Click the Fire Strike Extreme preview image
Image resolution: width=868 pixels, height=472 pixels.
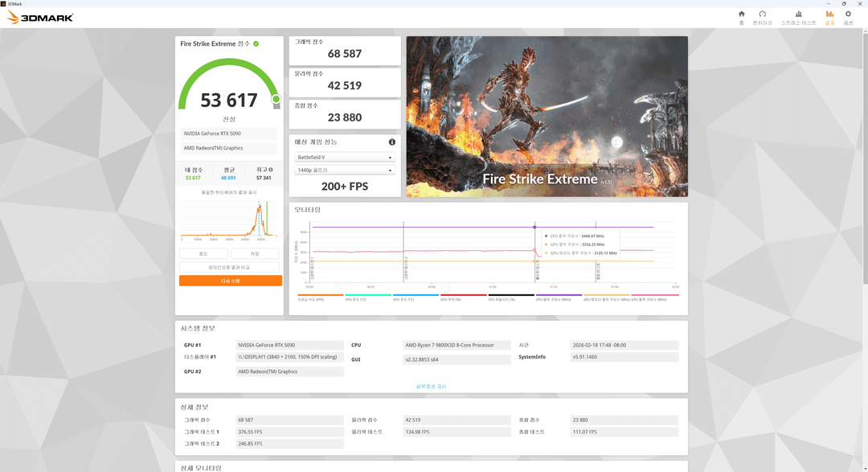click(x=547, y=116)
